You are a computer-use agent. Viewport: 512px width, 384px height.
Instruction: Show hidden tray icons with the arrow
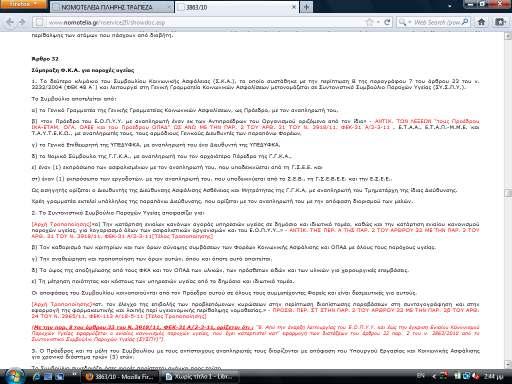tap(434, 376)
